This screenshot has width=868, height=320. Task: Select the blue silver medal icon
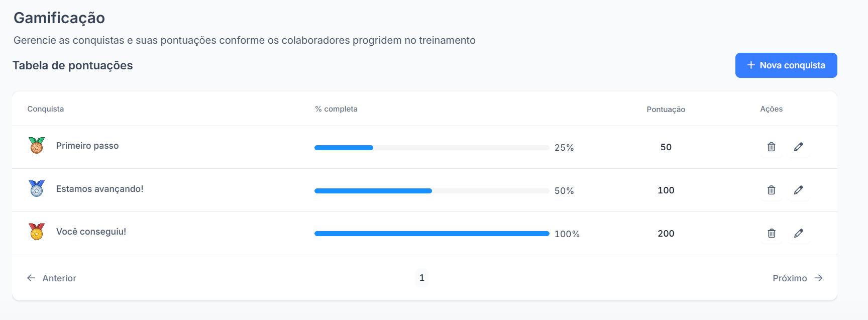pyautogui.click(x=37, y=188)
